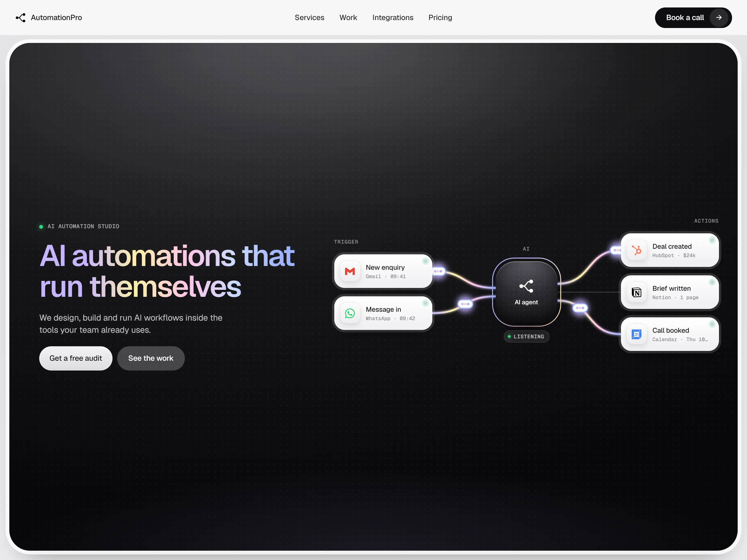Click the 'Gmail · 09:41' subtext
Viewport: 747px width, 560px height.
[386, 276]
